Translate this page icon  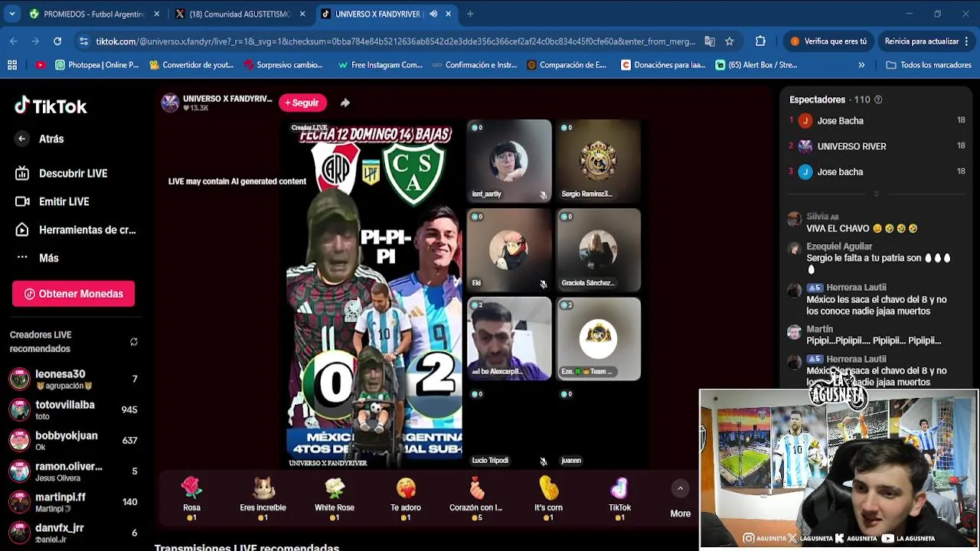[x=710, y=41]
